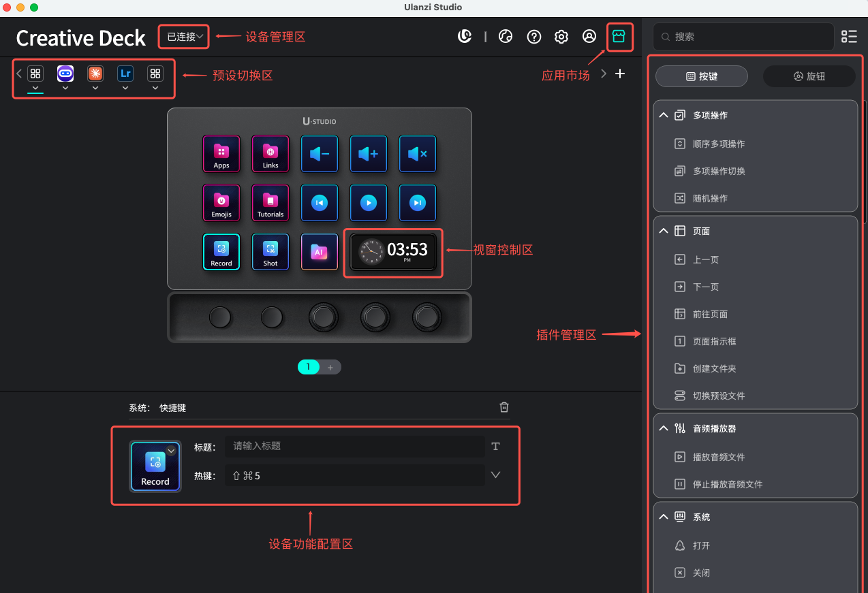The height and width of the screenshot is (593, 868).
Task: Open the app market store icon
Action: pyautogui.click(x=619, y=37)
